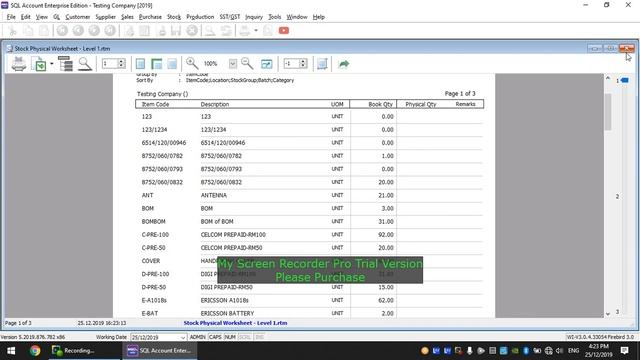Click SQL Account Enter... taskbar button

tap(159, 351)
